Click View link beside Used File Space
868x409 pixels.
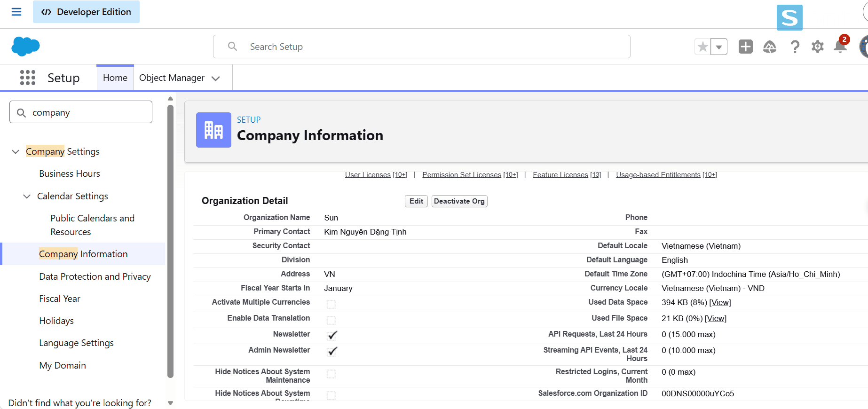tap(716, 318)
